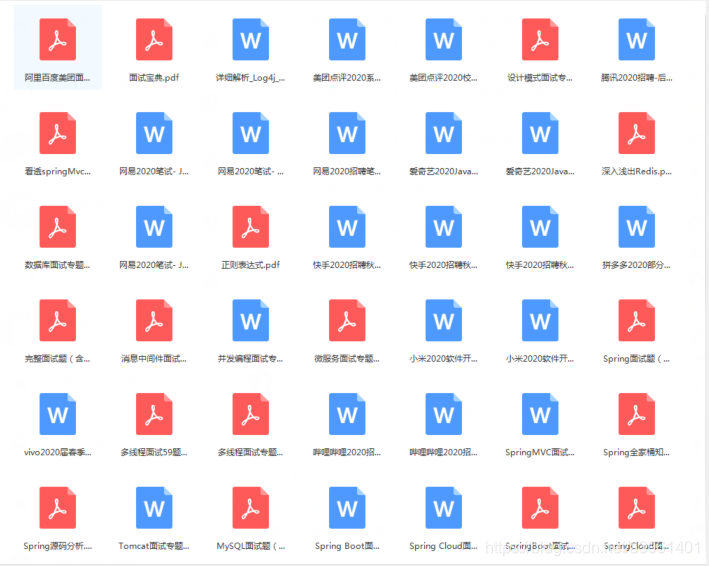Image resolution: width=709 pixels, height=566 pixels.
Task: Select the Spring面试题（... PDF file
Action: (x=637, y=320)
